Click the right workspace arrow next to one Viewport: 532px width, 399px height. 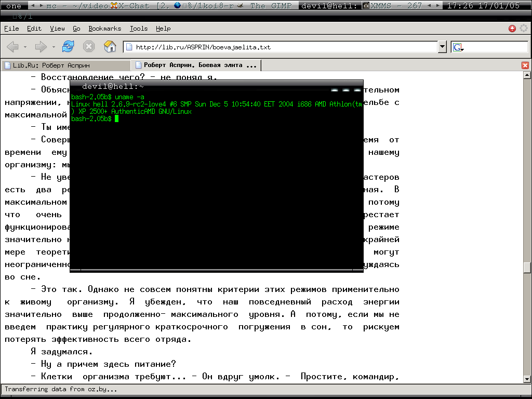pyautogui.click(x=42, y=5)
